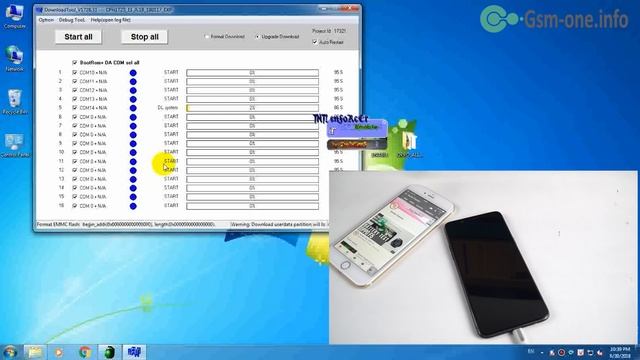
Task: Click START for row 2 COM11
Action: coord(171,81)
